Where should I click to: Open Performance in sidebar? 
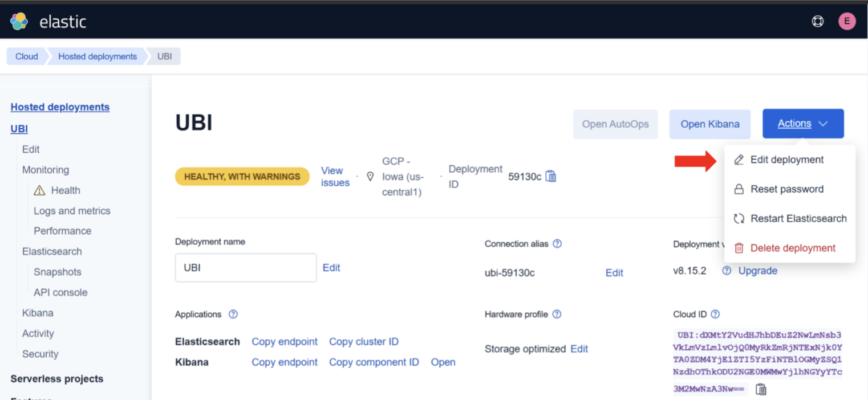pos(62,231)
